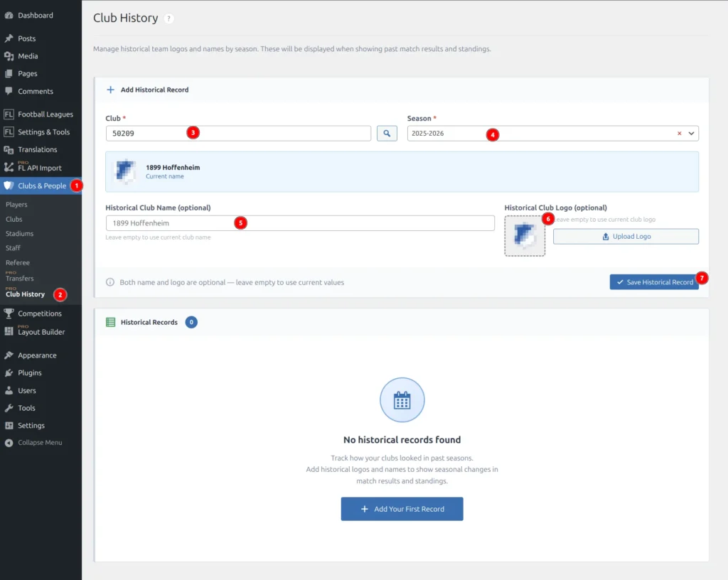Click Add Your First Record button

click(402, 509)
